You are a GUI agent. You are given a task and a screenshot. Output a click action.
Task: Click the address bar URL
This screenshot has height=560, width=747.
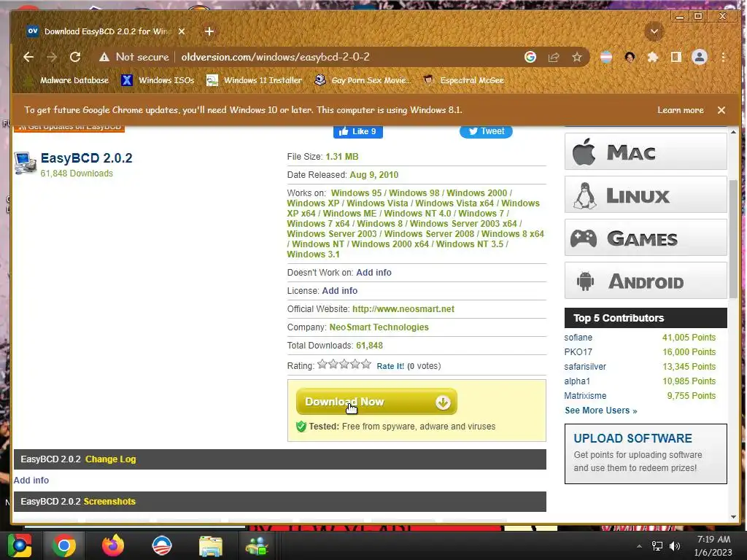275,57
